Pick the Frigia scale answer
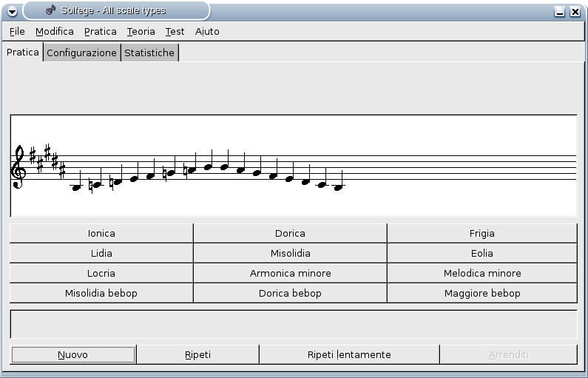Screen dimensions: 588x378 [x=481, y=233]
